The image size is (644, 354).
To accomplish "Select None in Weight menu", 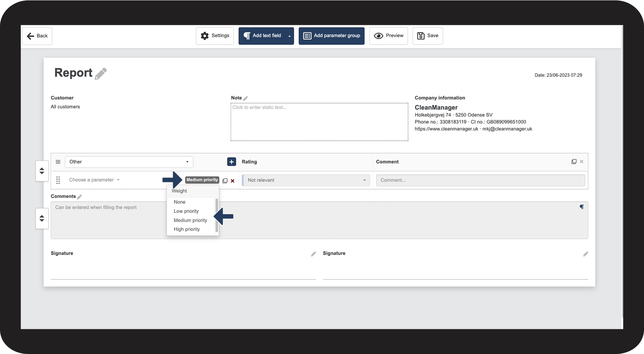I will [x=180, y=202].
